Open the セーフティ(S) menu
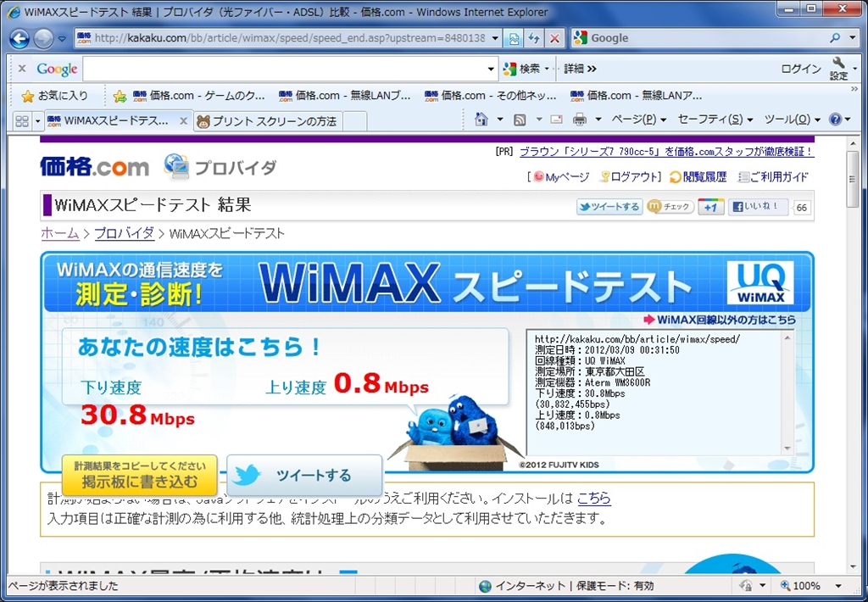 (x=715, y=120)
